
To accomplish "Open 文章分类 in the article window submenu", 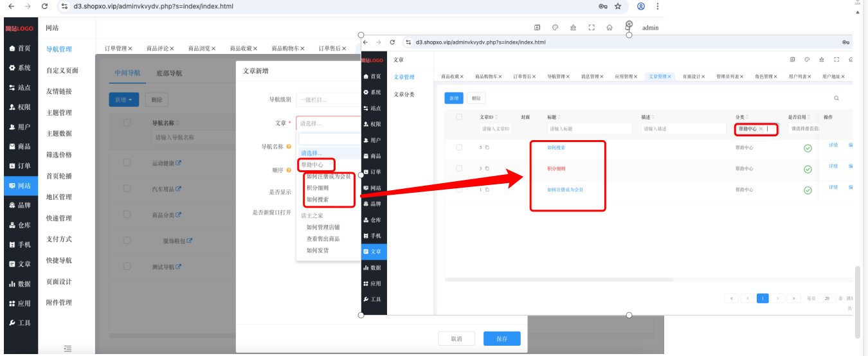I will click(404, 94).
